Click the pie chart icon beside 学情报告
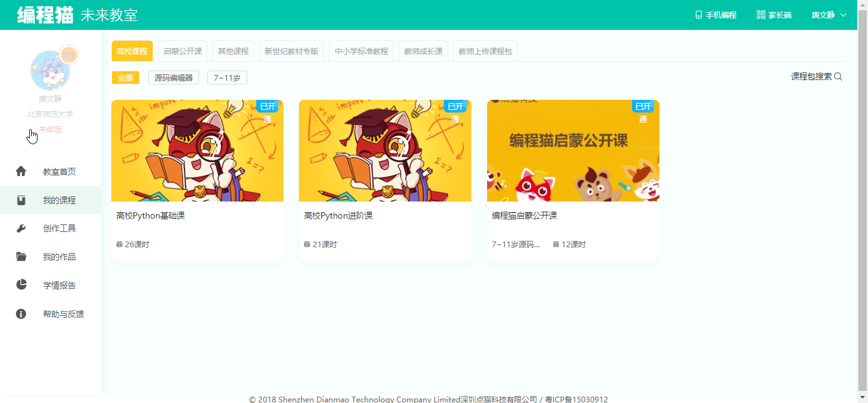 [x=21, y=285]
